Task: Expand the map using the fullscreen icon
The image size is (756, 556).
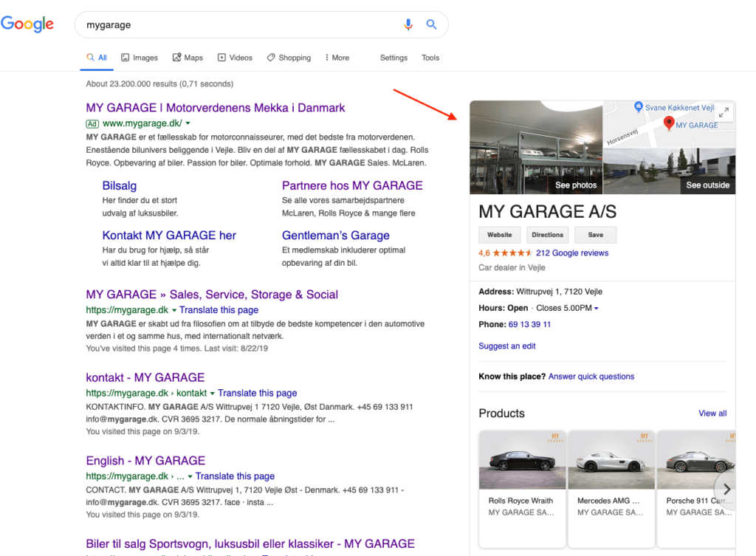Action: tap(724, 113)
